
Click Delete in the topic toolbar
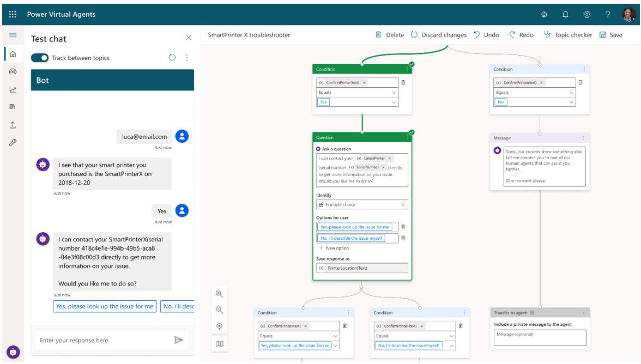[390, 35]
